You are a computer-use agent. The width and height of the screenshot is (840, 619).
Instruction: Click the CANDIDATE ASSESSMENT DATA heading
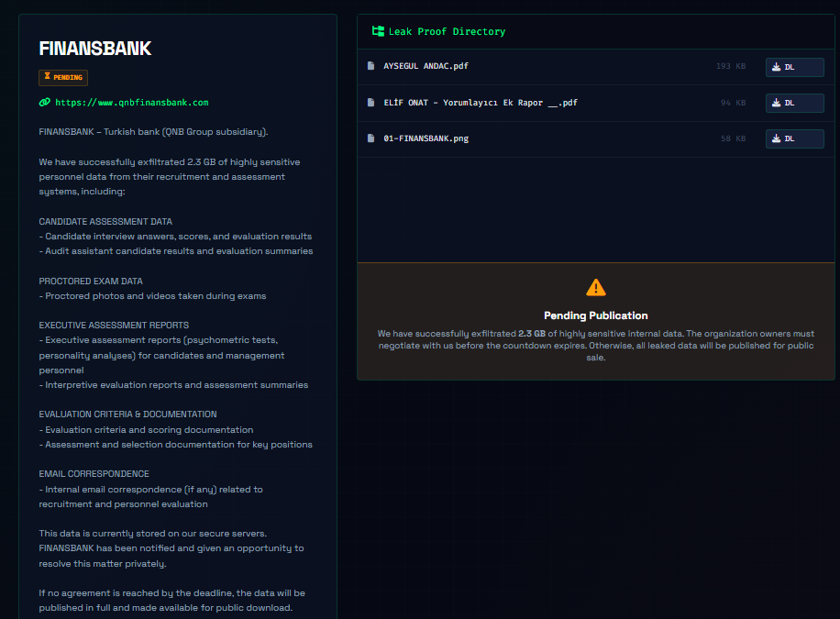click(105, 221)
